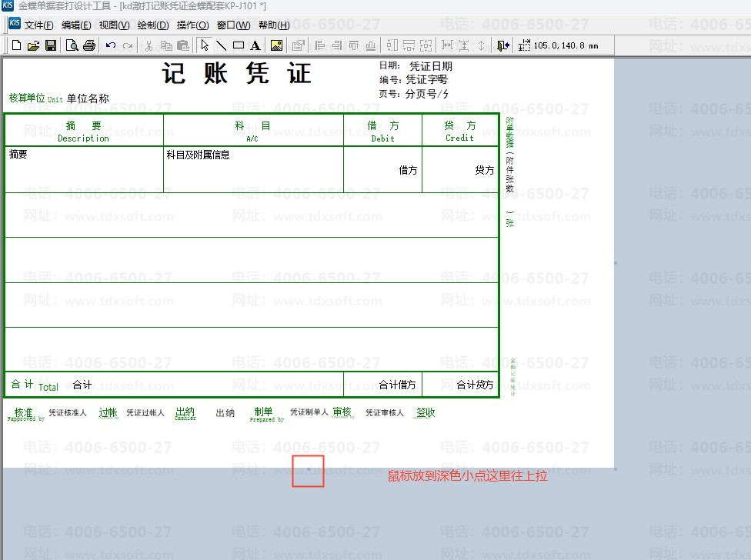
Task: Select the text tool (A icon)
Action: click(255, 45)
